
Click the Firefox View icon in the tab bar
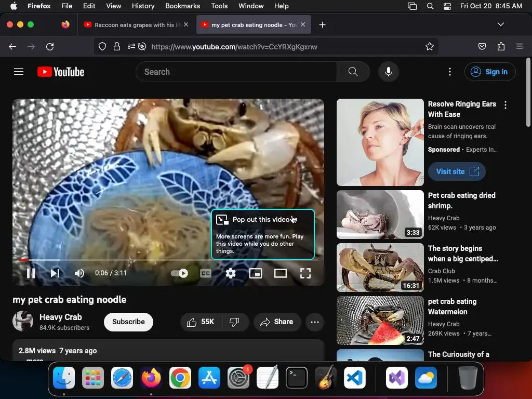(65, 24)
